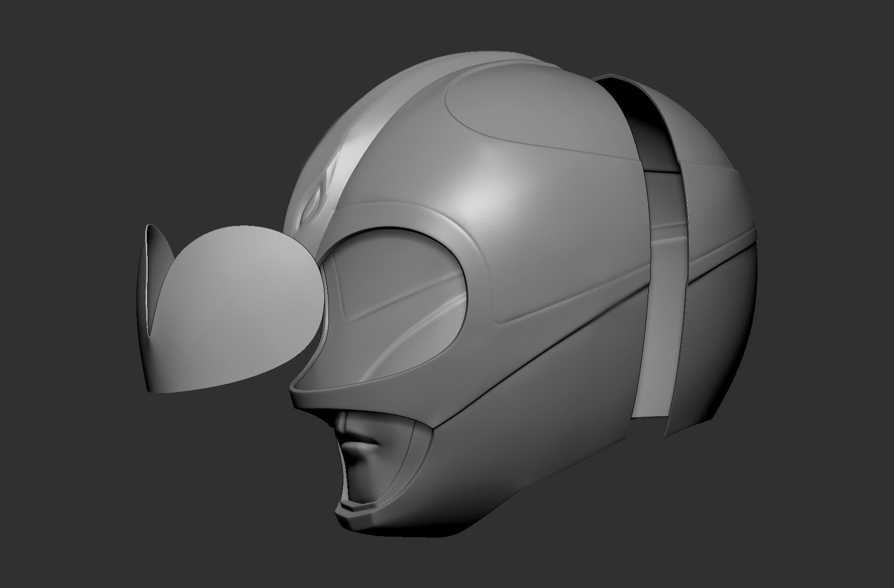This screenshot has width=894, height=588.
Task: Select the detached visor piece of the helmet
Action: 231,308
